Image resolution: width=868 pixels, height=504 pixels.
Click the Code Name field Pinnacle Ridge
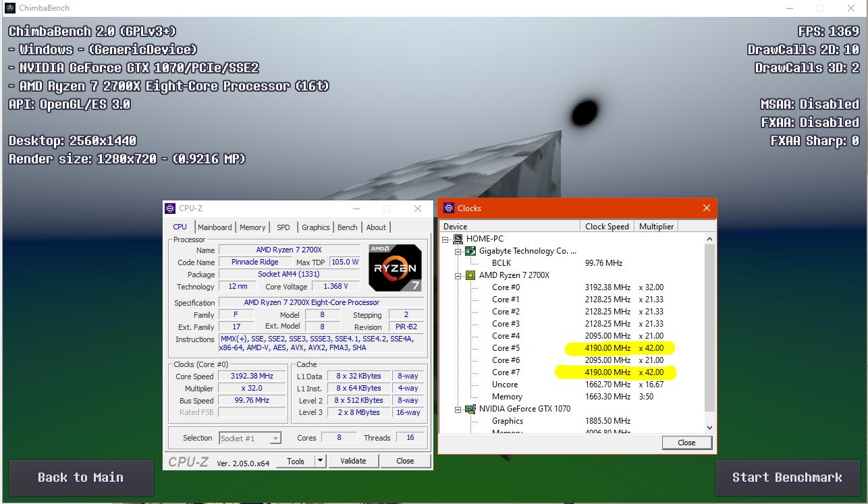tap(255, 262)
